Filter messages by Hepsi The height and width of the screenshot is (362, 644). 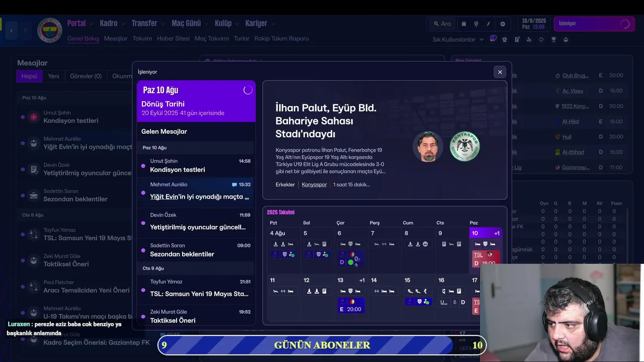(29, 76)
